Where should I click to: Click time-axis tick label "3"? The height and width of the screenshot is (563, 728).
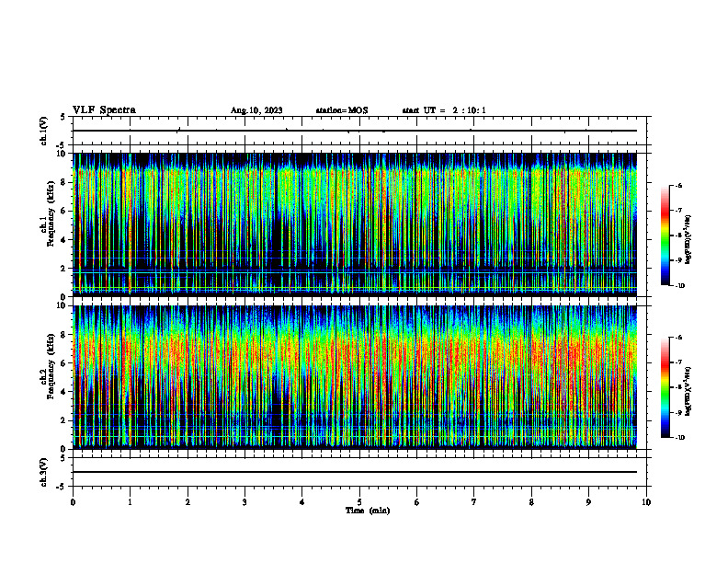click(x=245, y=502)
